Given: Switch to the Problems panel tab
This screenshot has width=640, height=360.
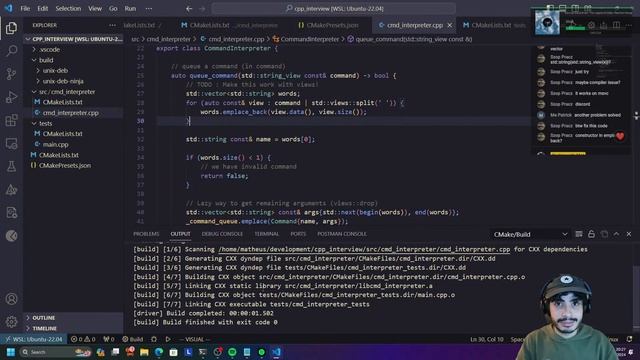Looking at the screenshot, I should 146,234.
